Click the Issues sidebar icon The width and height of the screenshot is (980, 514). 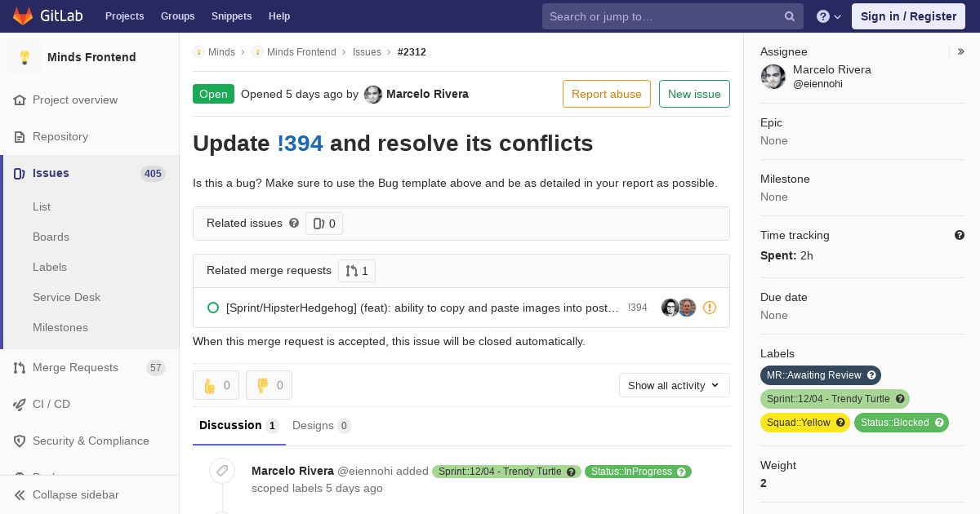click(20, 173)
